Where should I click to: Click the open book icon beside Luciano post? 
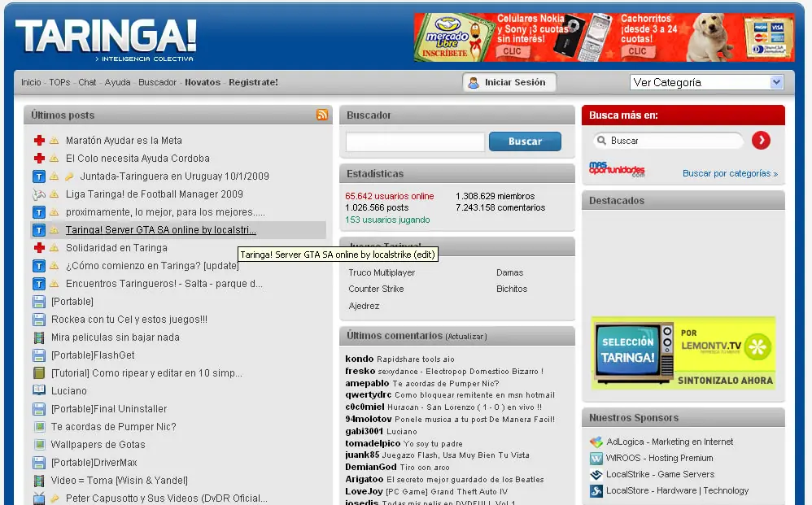click(x=39, y=390)
